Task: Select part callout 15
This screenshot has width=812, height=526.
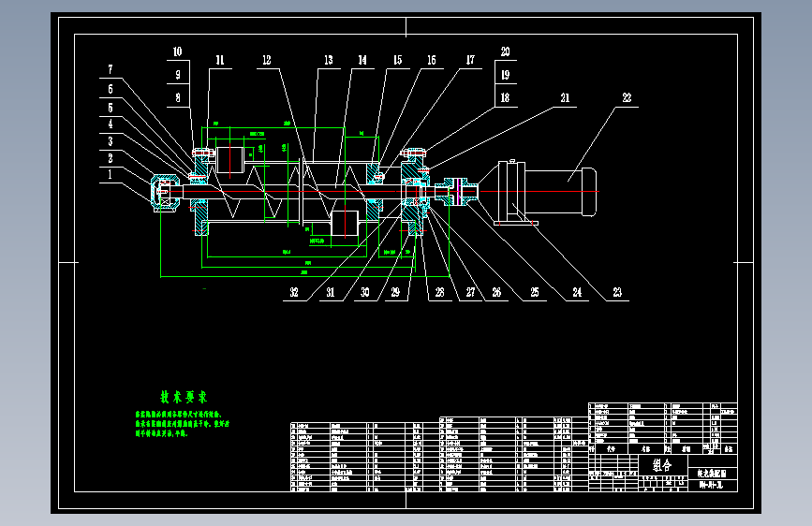Action: (x=397, y=60)
